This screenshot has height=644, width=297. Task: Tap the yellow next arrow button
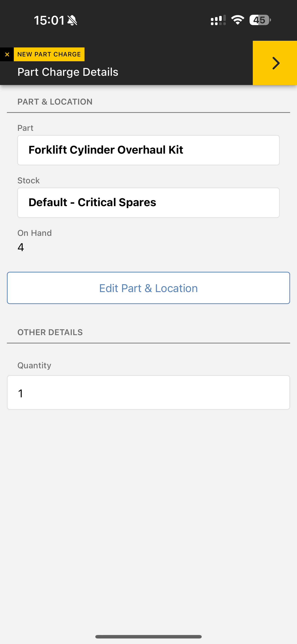pyautogui.click(x=275, y=63)
